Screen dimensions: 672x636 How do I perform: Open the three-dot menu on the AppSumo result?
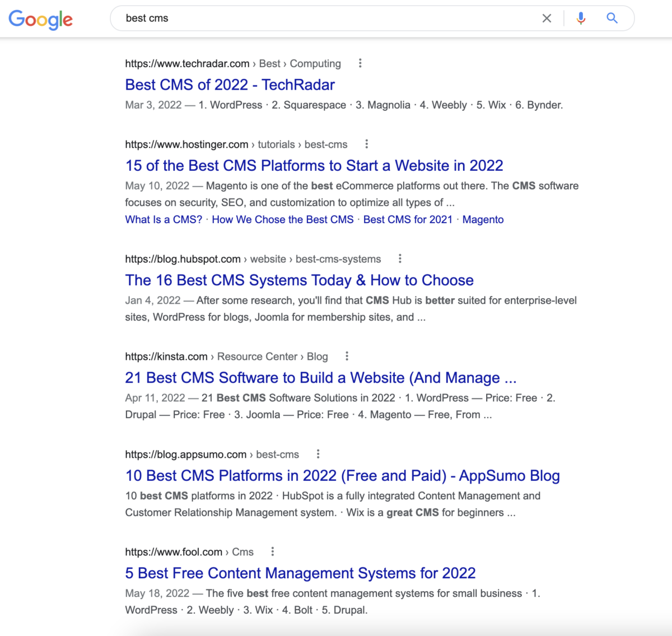coord(318,454)
